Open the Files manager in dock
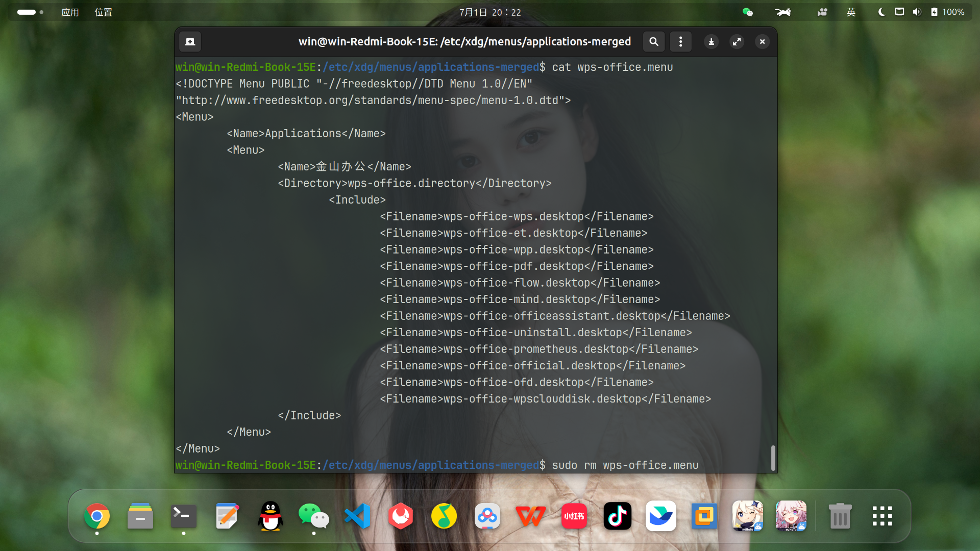The height and width of the screenshot is (551, 980). (140, 516)
